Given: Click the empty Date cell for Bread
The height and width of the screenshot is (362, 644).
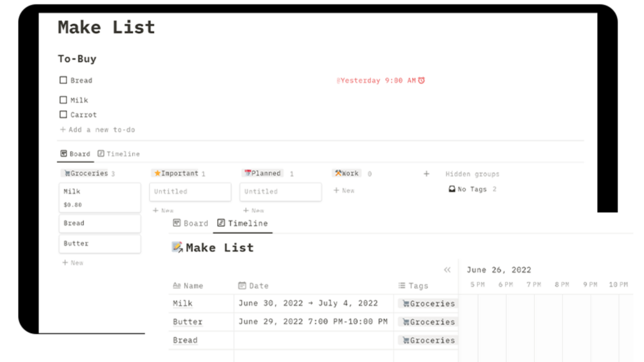Looking at the screenshot, I should [x=314, y=340].
